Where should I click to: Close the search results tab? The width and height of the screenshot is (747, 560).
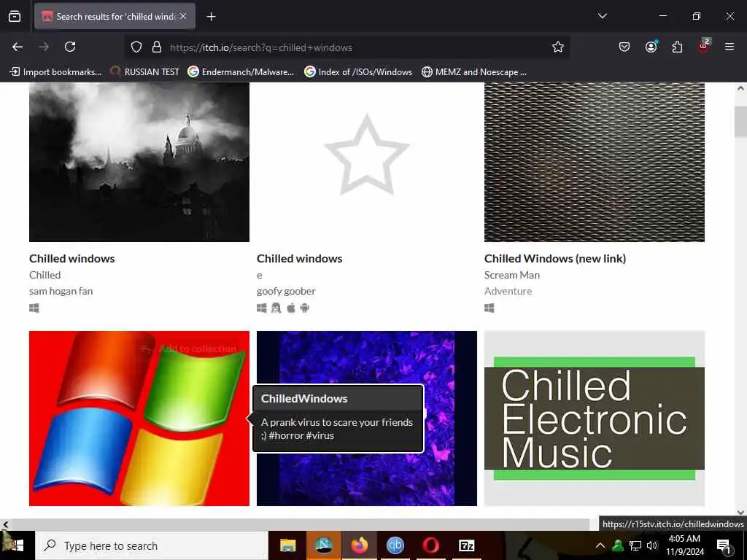point(183,16)
